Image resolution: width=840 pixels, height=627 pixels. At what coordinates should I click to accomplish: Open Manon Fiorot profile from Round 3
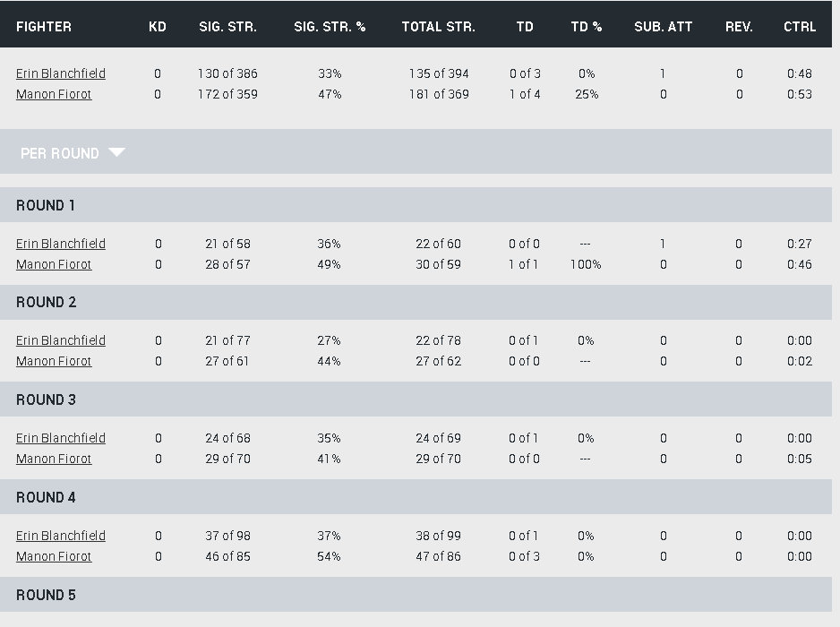click(54, 459)
